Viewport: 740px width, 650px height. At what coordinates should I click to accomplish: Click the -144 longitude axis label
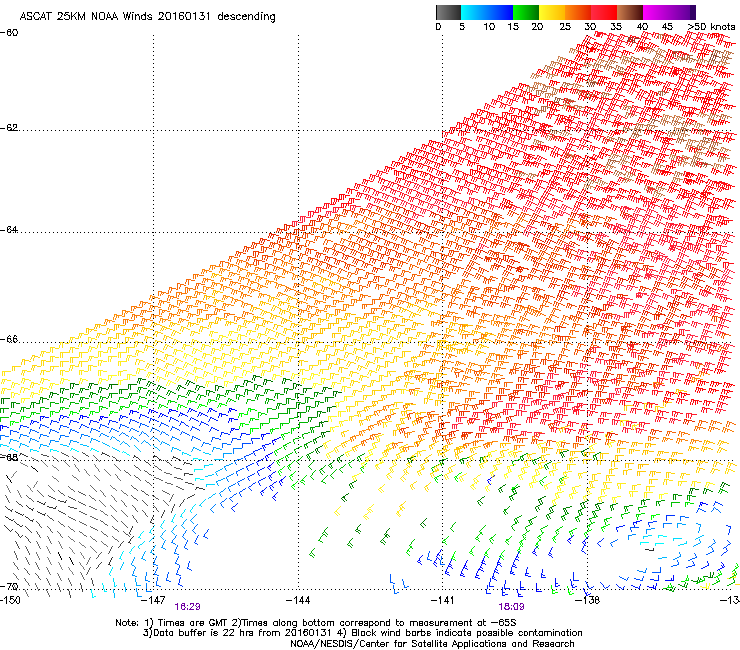pos(298,600)
